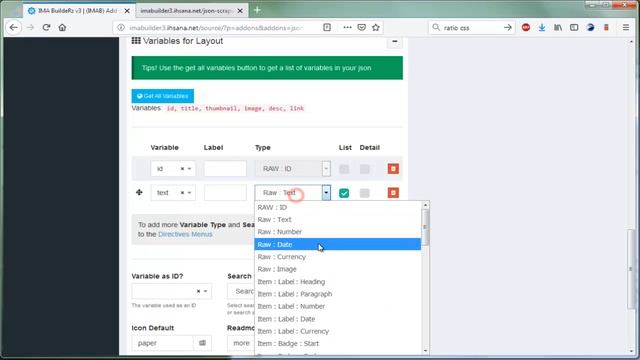Open the Firefox hamburger menu
The width and height of the screenshot is (640, 360).
tap(626, 27)
